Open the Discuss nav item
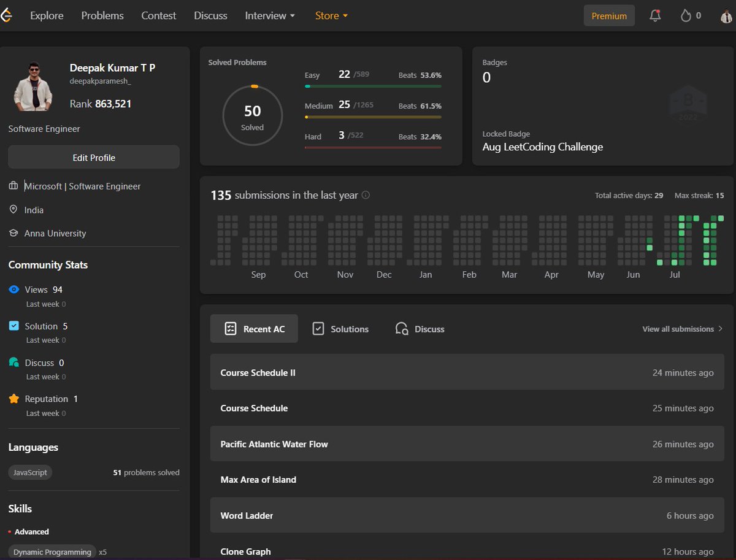Image resolution: width=736 pixels, height=560 pixels. pyautogui.click(x=210, y=15)
